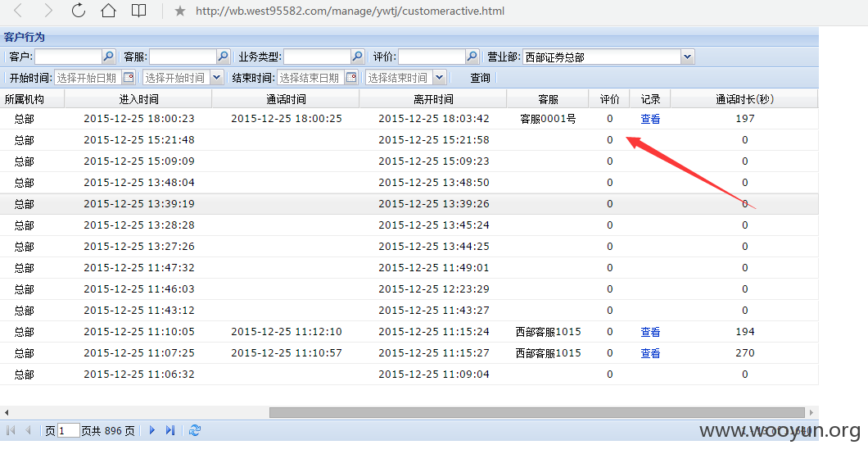Focus the 业务类型 input field

tap(318, 57)
